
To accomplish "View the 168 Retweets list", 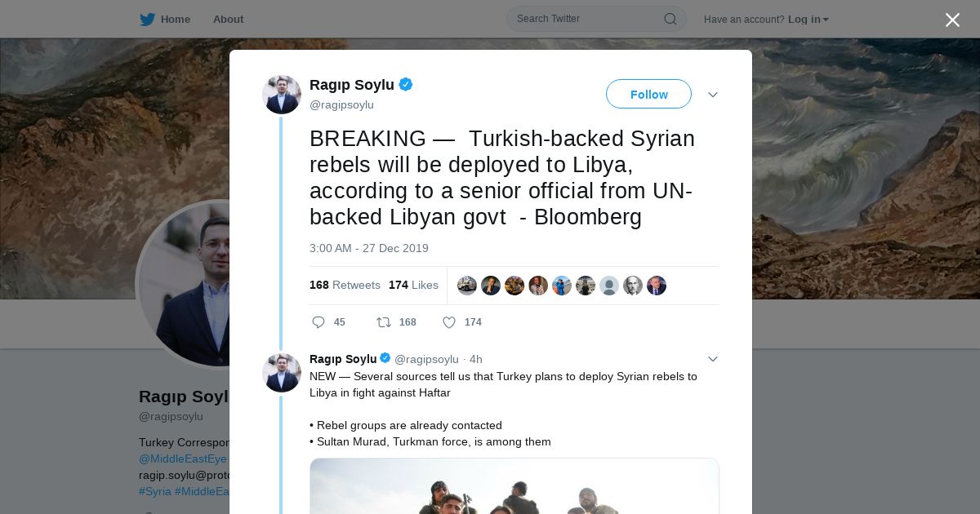I will [345, 285].
